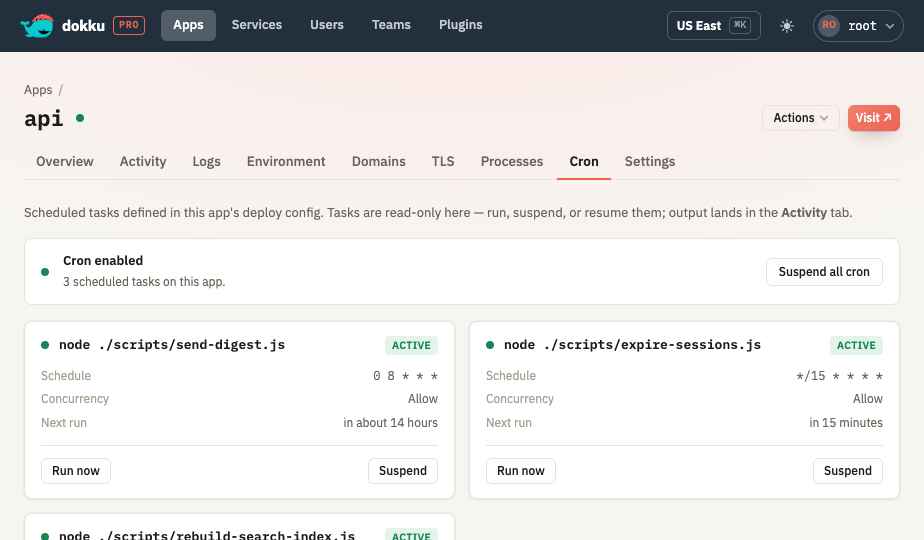Image resolution: width=924 pixels, height=540 pixels.
Task: Switch to the Overview tab
Action: [65, 162]
